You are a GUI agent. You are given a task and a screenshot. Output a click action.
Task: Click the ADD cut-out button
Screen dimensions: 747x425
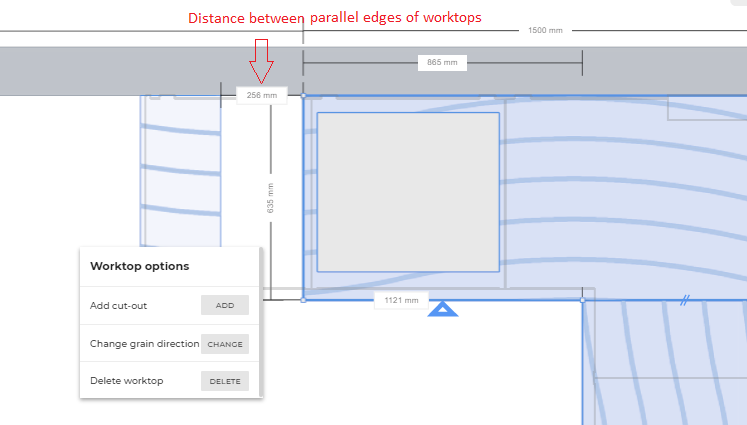pyautogui.click(x=225, y=305)
